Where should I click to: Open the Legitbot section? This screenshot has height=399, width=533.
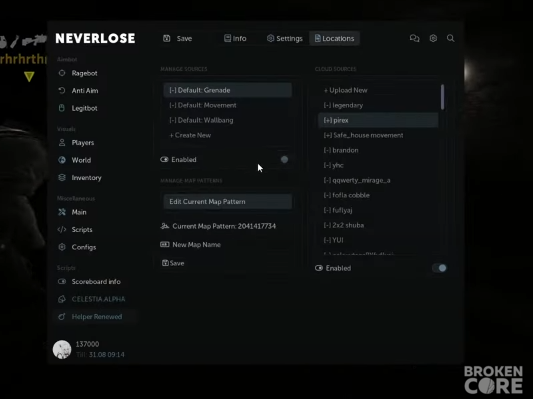85,108
